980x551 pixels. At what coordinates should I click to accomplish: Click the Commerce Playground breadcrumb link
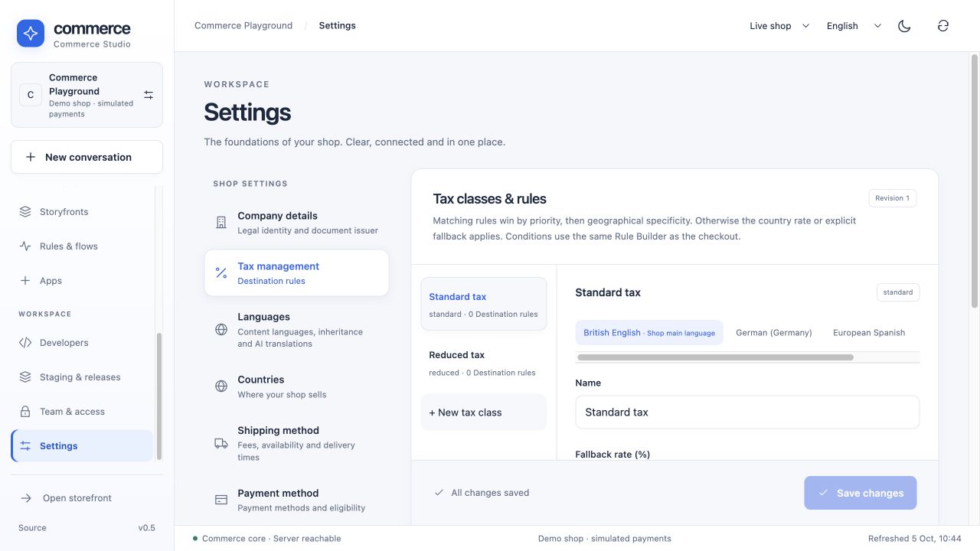[243, 25]
